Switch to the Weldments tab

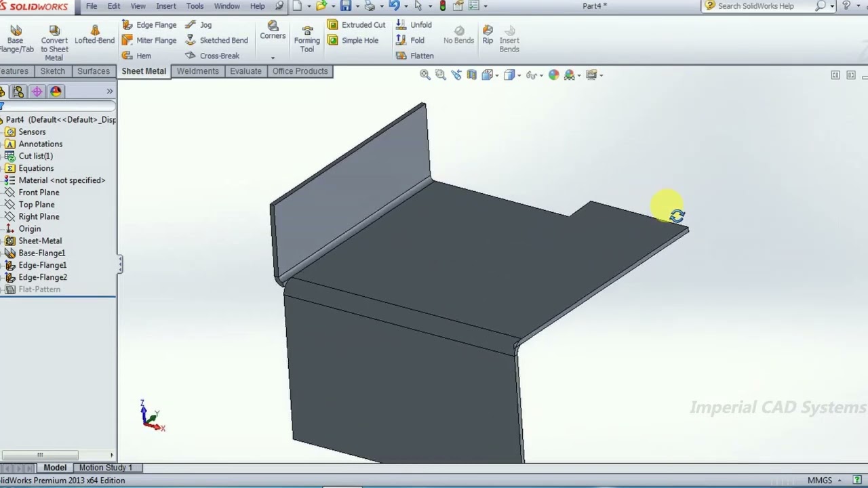(x=198, y=71)
